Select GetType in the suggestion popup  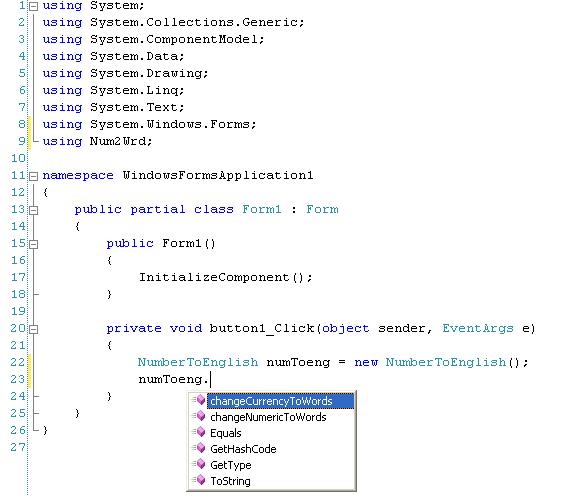click(230, 465)
